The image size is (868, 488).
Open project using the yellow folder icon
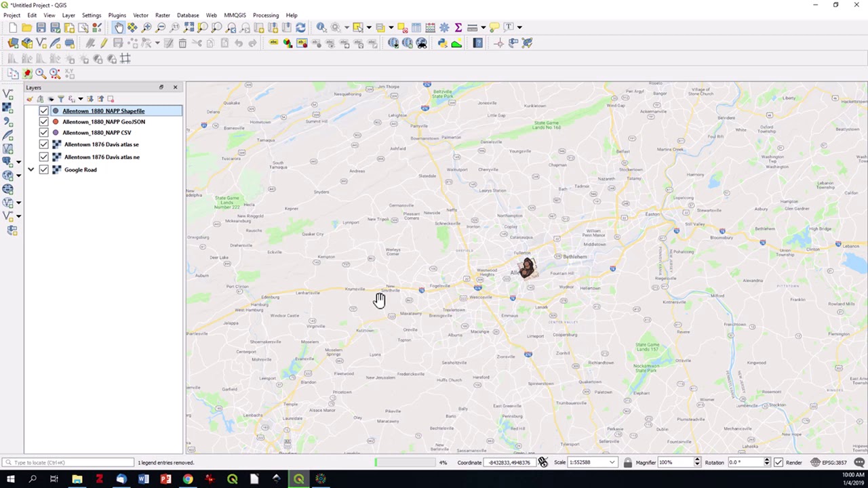coord(27,27)
